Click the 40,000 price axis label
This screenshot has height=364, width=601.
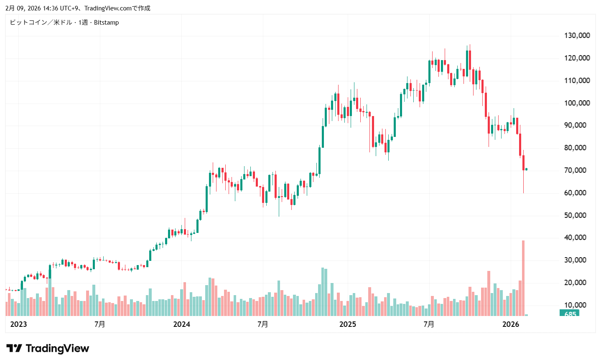pos(575,238)
